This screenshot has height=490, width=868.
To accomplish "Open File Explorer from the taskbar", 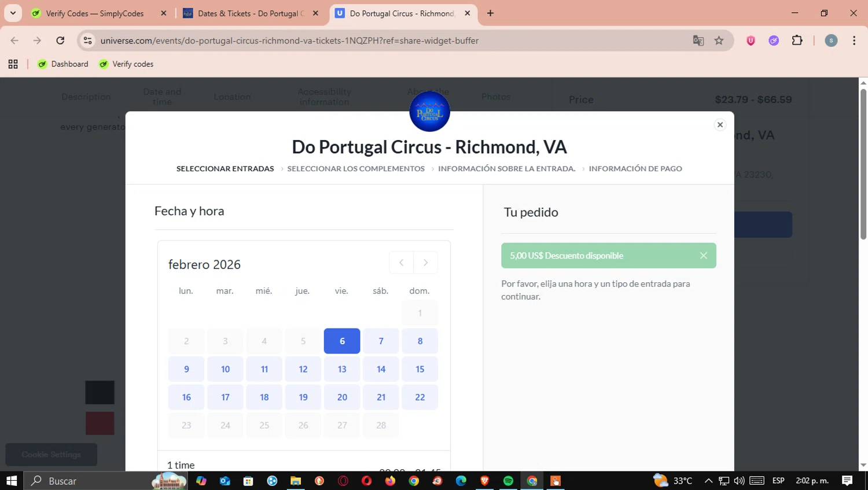I will click(296, 481).
